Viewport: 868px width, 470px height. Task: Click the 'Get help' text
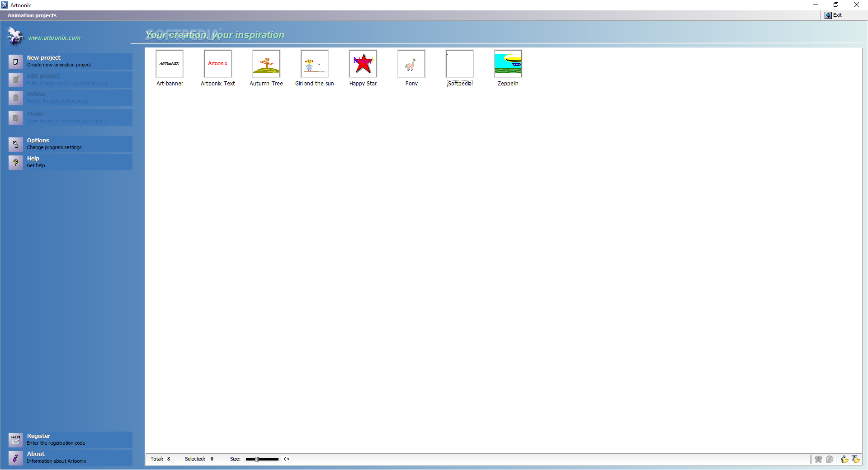(36, 166)
